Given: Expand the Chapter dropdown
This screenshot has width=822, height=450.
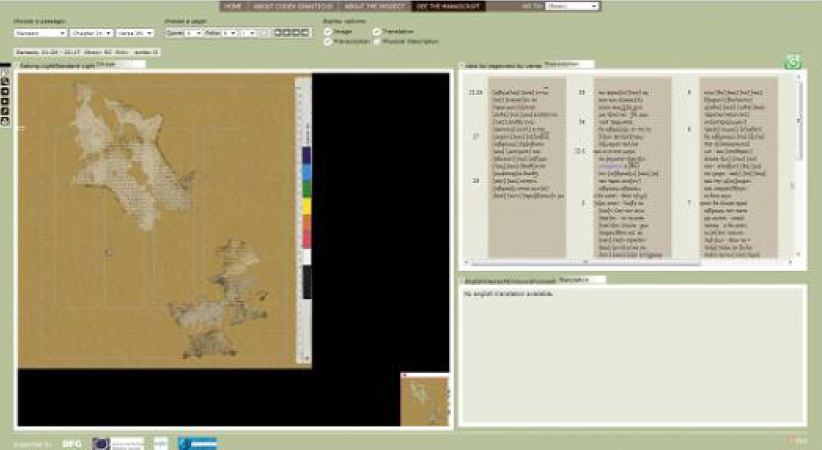Looking at the screenshot, I should point(91,33).
